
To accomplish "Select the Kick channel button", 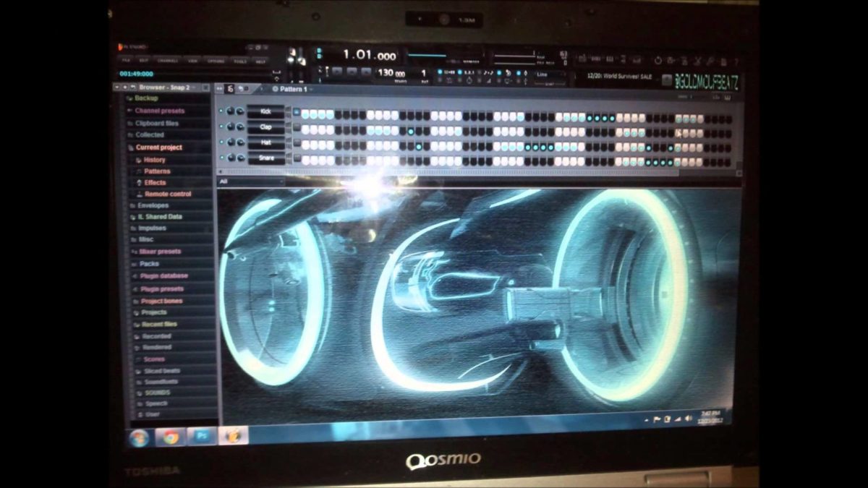I will [x=265, y=111].
